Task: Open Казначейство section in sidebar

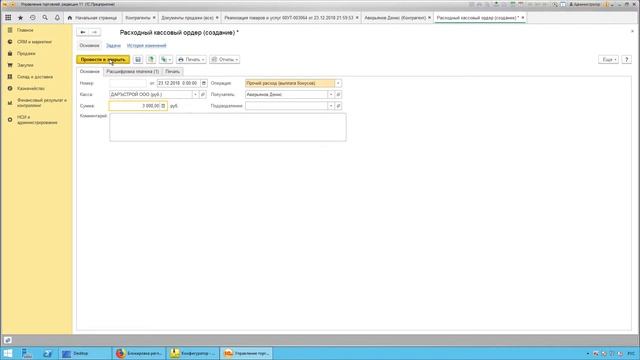Action: tap(31, 89)
